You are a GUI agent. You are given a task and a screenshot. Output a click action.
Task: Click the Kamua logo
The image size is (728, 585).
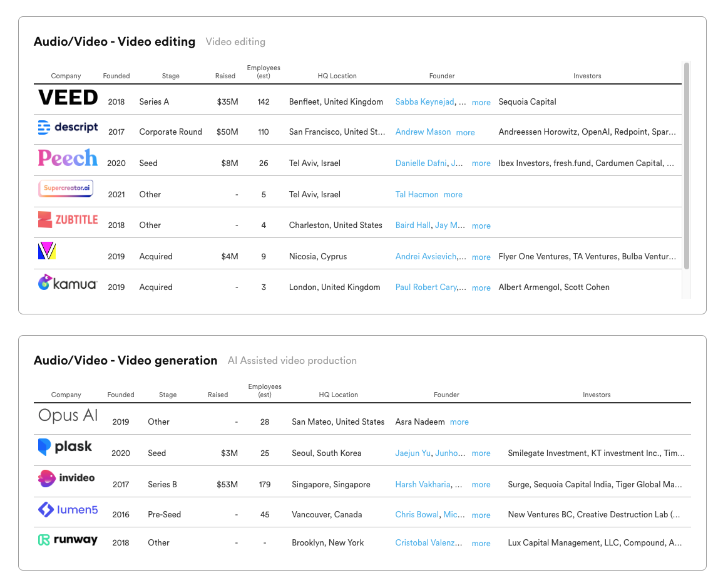tap(68, 284)
